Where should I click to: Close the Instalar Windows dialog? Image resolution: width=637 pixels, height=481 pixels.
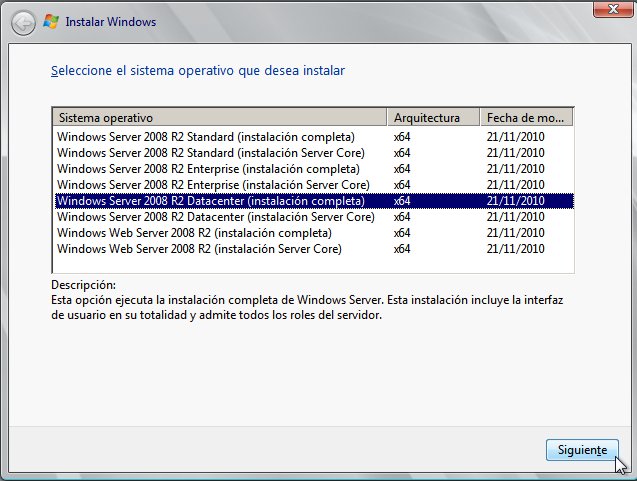613,9
